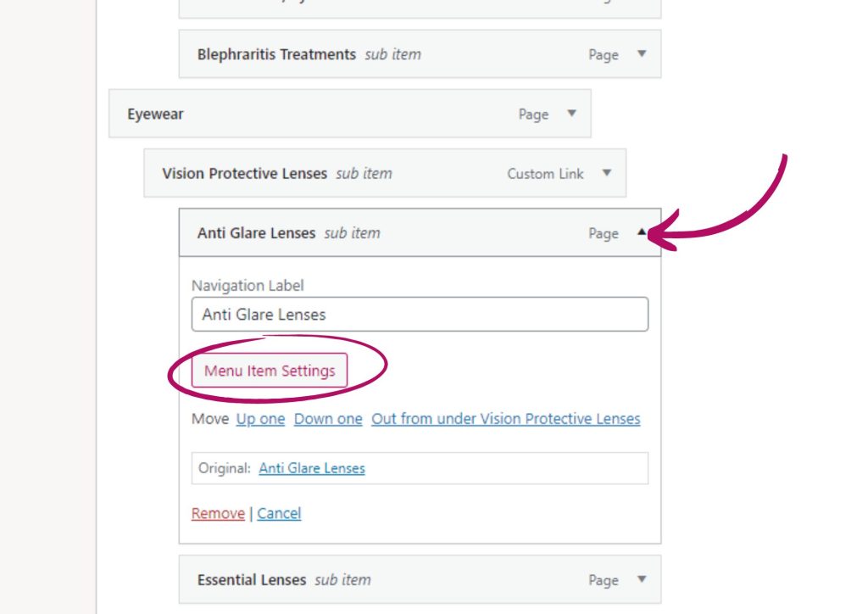Expand the Blephraritis Treatments menu item
The height and width of the screenshot is (614, 868).
642,54
